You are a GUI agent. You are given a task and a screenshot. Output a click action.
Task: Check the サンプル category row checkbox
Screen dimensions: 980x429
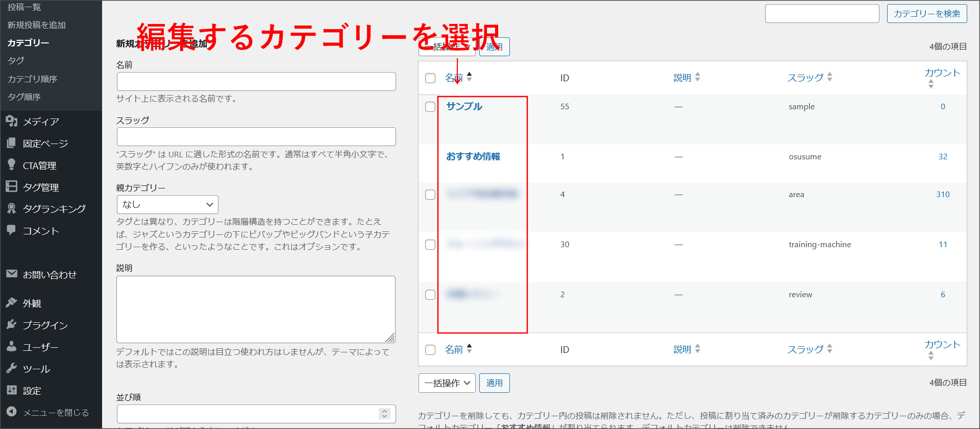pyautogui.click(x=430, y=107)
